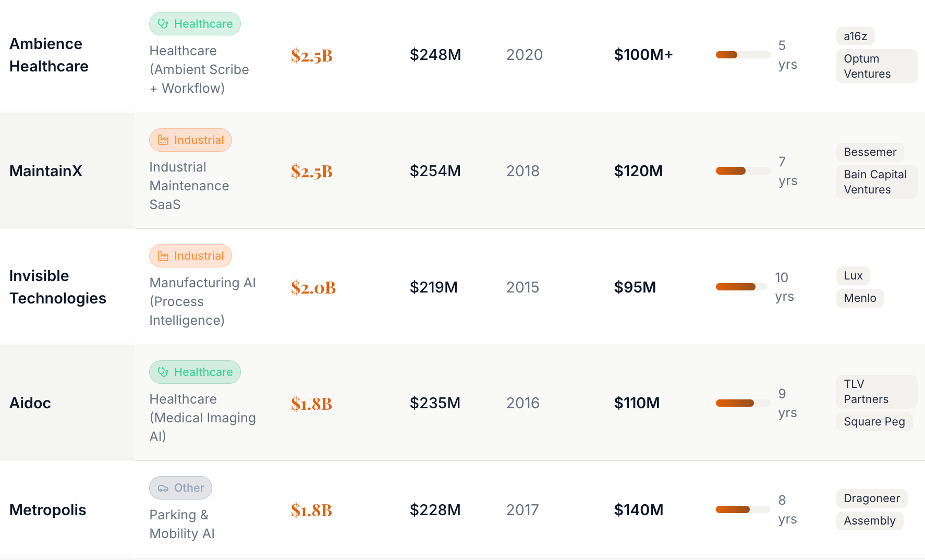Click founding year 2017
Viewport: 925px width, 560px height.
[x=522, y=510]
